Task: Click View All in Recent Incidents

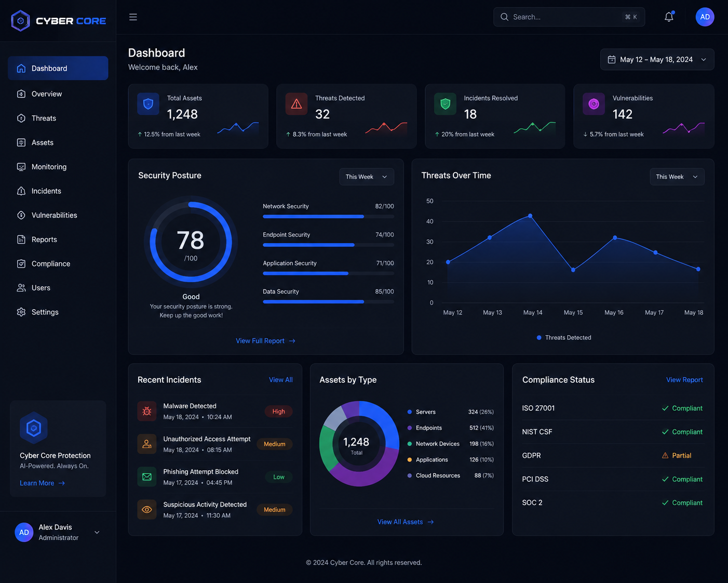Action: click(280, 380)
